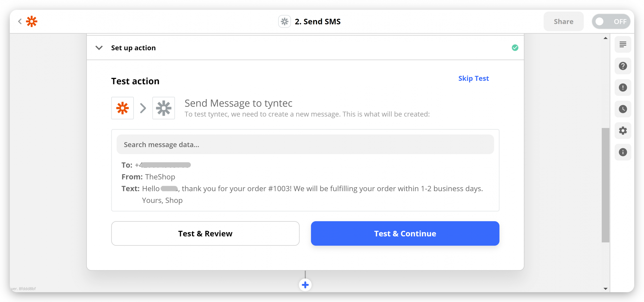Click the scroll up arrow

606,38
